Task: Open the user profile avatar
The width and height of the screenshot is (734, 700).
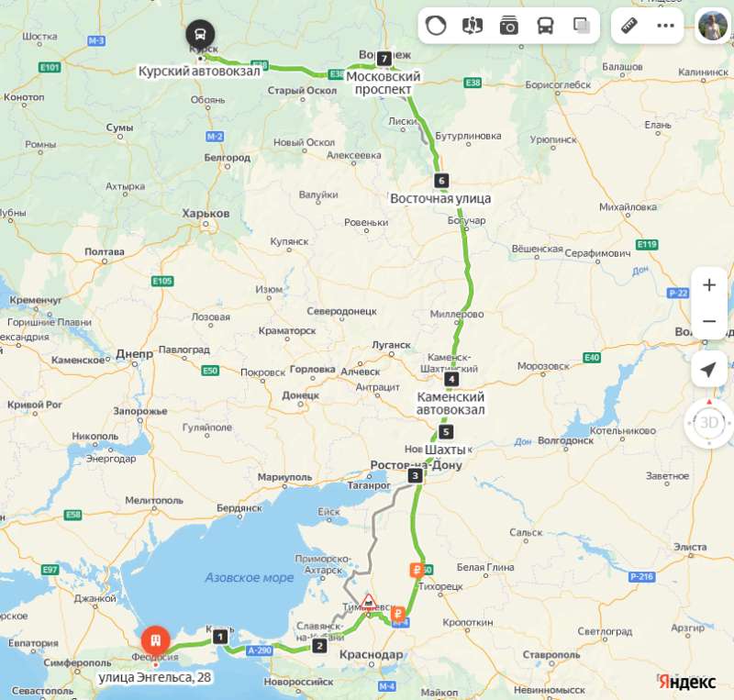Action: tap(713, 26)
